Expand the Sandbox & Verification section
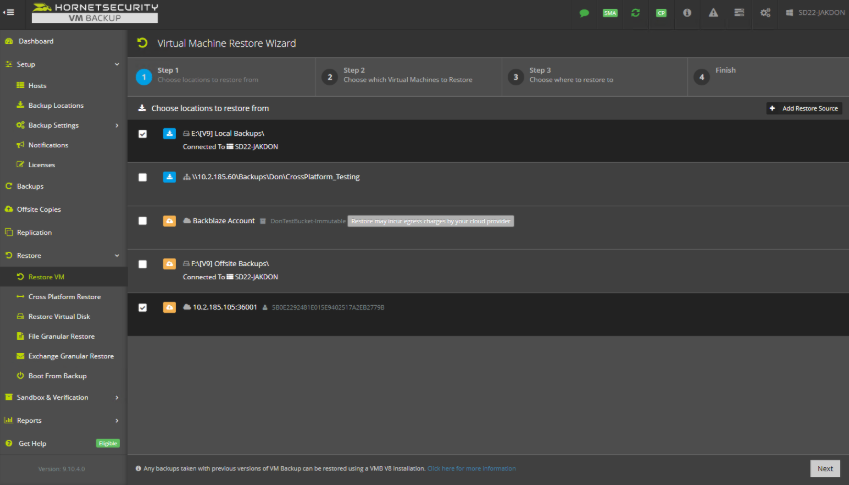 click(x=63, y=397)
